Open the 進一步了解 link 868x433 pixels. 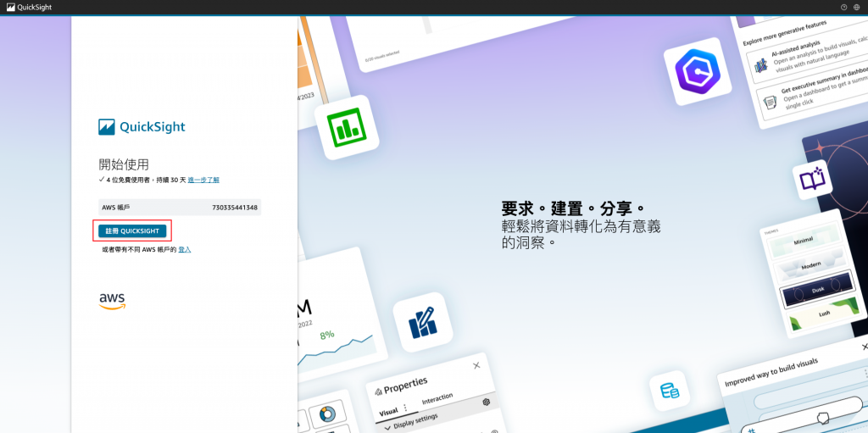point(203,180)
